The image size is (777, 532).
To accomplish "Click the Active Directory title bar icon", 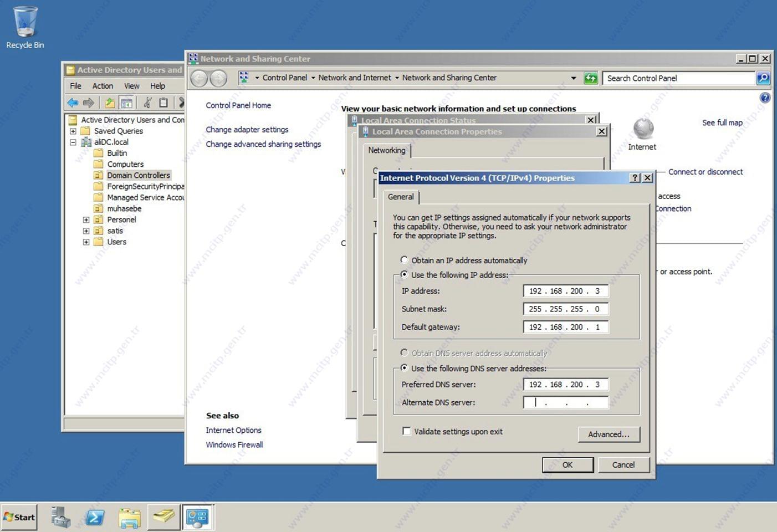I will coord(70,70).
